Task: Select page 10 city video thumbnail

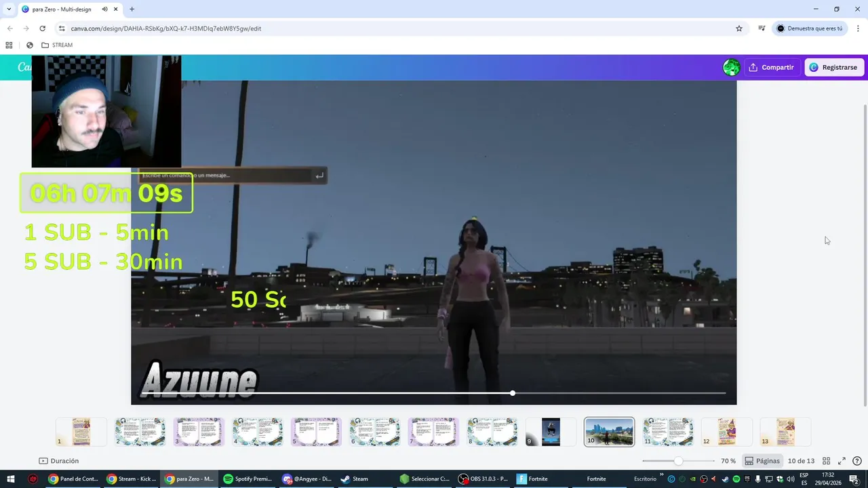Action: [x=609, y=432]
